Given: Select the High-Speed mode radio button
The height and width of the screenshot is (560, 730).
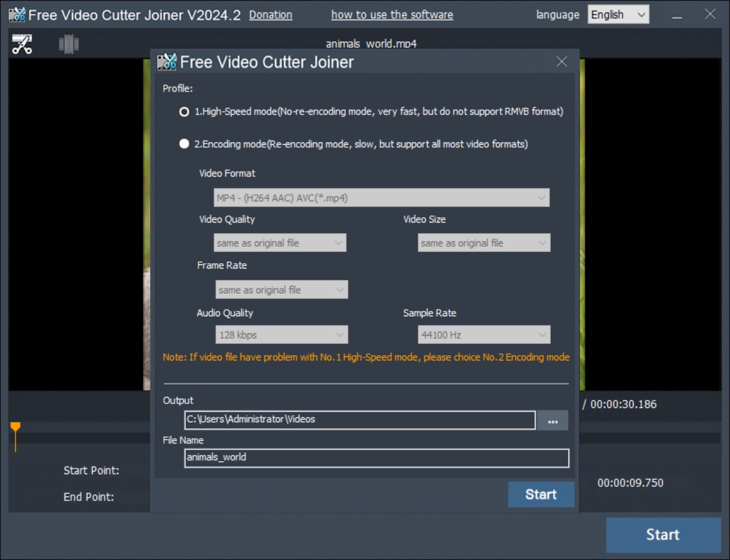Looking at the screenshot, I should pyautogui.click(x=183, y=111).
